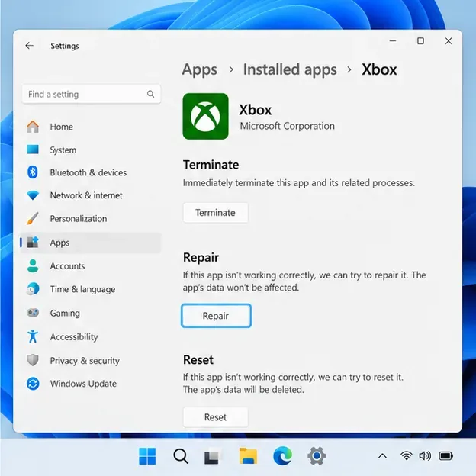
Task: Launch File Explorer from taskbar
Action: pos(248,456)
